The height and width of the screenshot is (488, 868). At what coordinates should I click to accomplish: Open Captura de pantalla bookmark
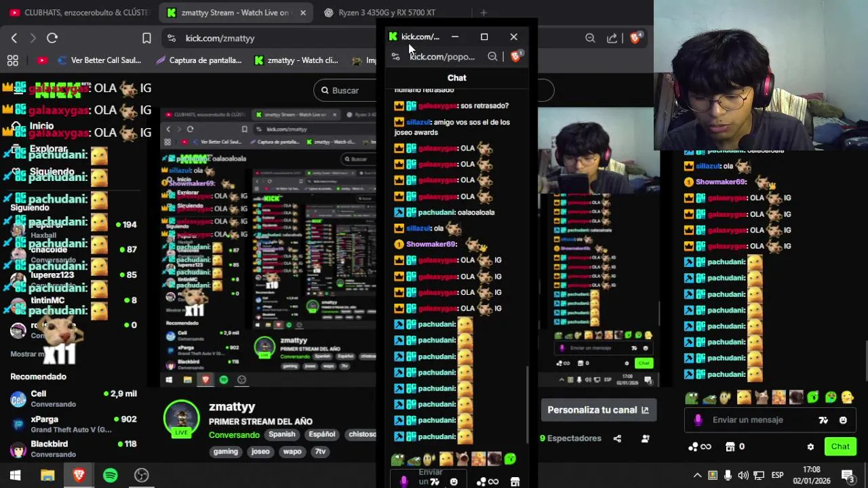point(199,60)
